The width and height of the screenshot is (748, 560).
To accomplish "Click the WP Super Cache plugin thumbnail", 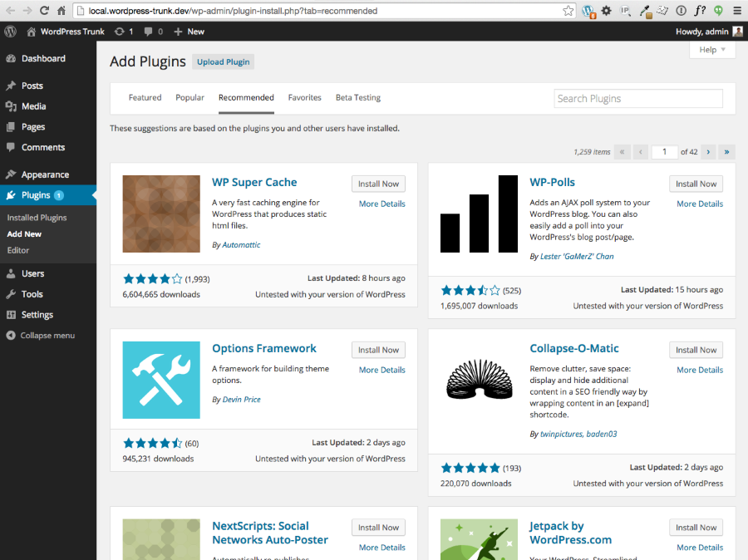I will 161,214.
